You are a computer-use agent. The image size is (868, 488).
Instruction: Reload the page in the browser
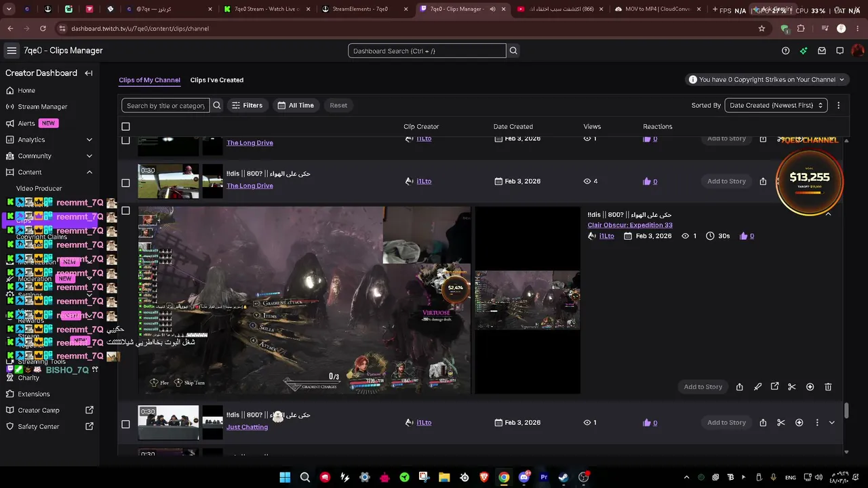(43, 28)
